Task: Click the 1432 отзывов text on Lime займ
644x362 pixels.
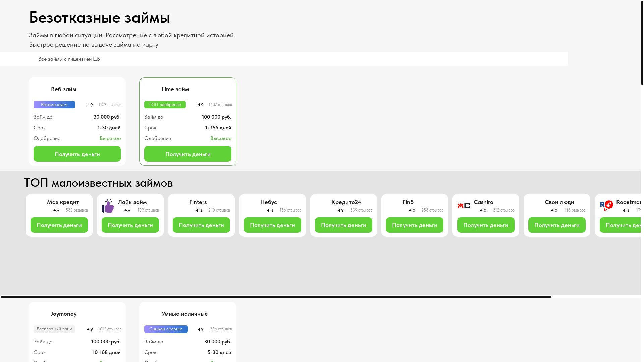Action: click(x=220, y=105)
